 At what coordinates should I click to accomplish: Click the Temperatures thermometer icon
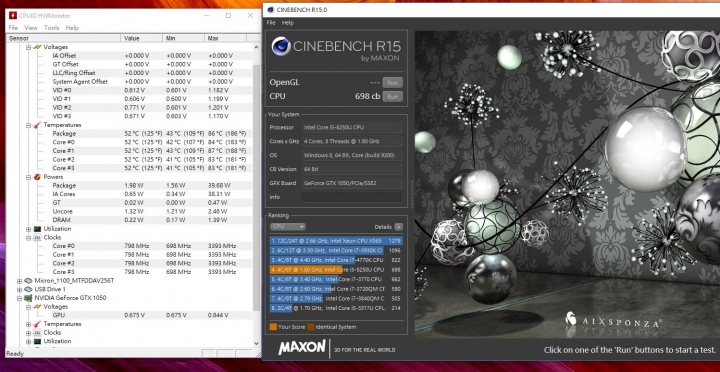point(37,125)
